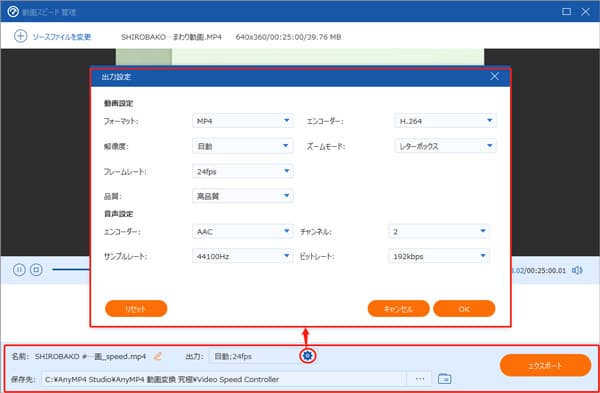This screenshot has height=393, width=600.
Task: Click the speaker volume icon
Action: [x=577, y=270]
